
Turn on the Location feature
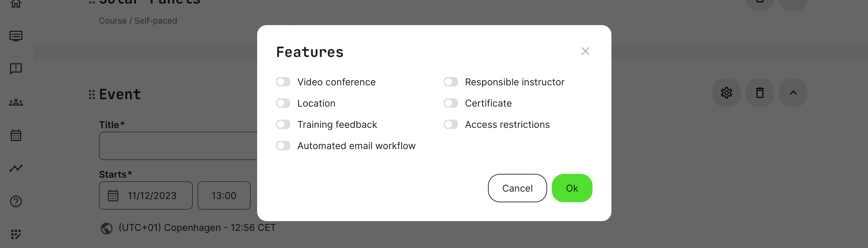coord(283,103)
